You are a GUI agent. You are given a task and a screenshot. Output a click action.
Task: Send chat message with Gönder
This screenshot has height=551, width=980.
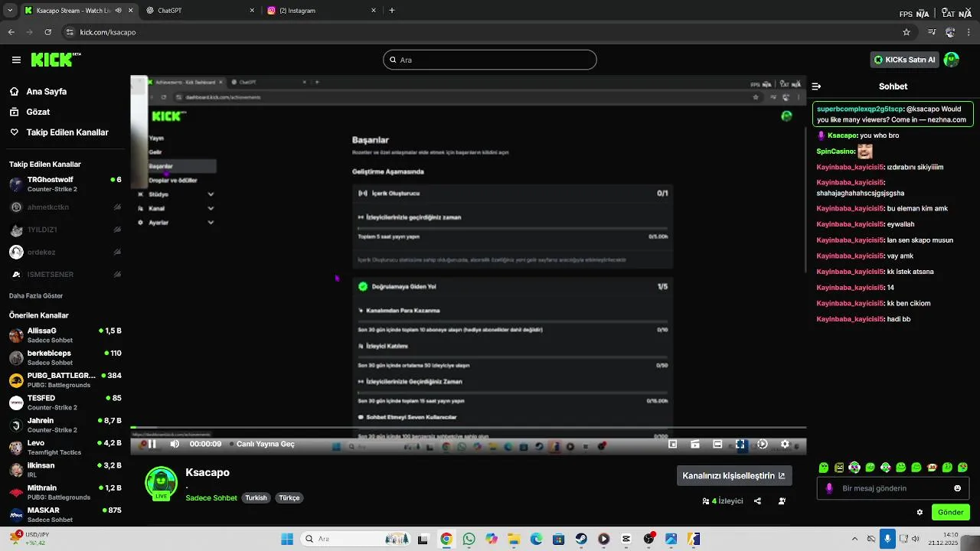tap(950, 512)
